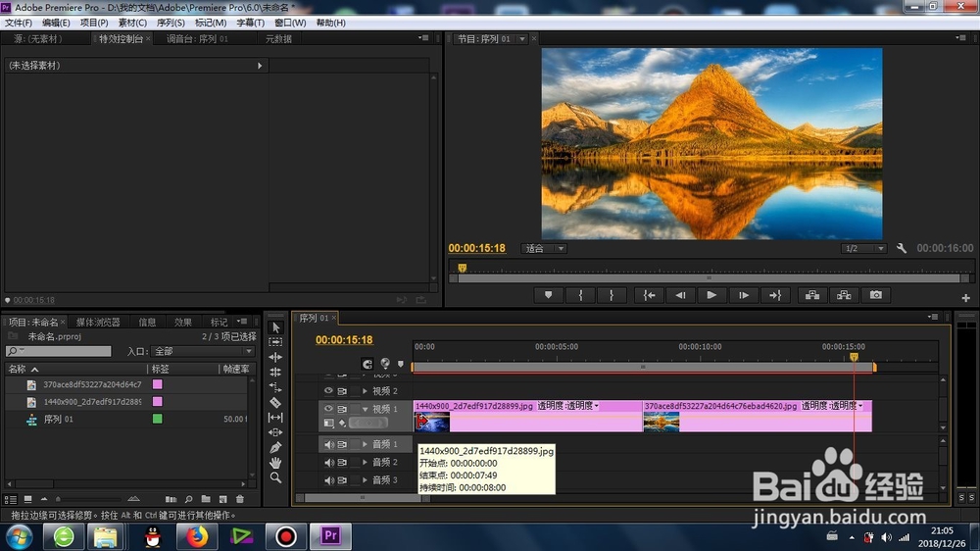The image size is (980, 551).
Task: Mute the 音频 1 track speaker
Action: point(328,445)
